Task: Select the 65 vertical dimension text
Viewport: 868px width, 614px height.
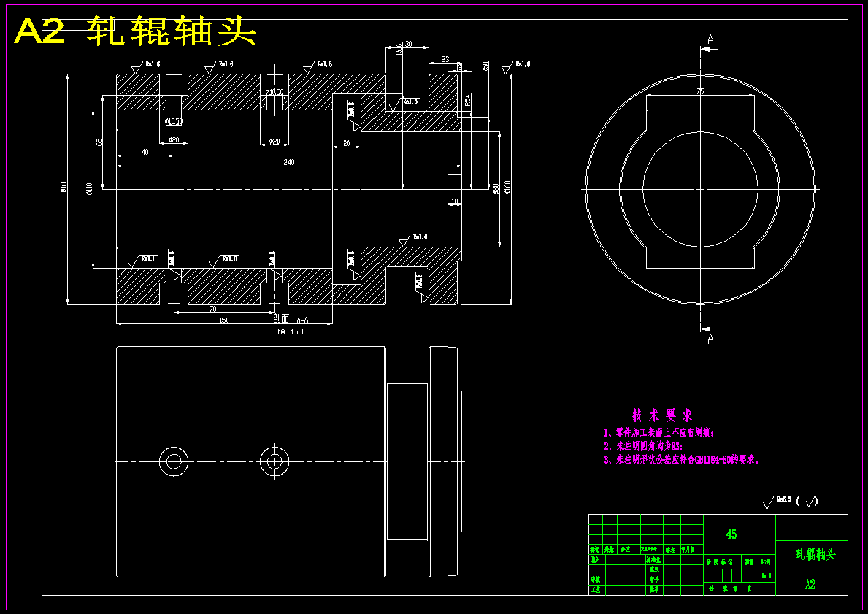Action: point(99,142)
